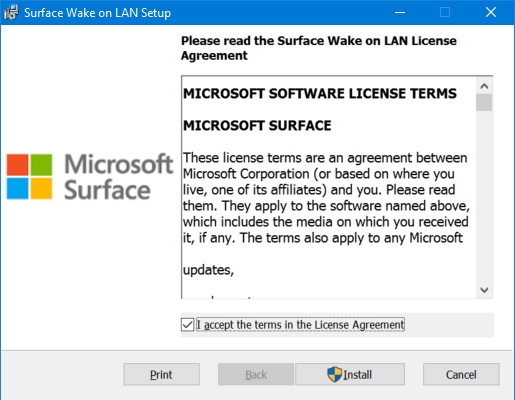The width and height of the screenshot is (515, 400).
Task: Close the setup window with X
Action: 491,12
